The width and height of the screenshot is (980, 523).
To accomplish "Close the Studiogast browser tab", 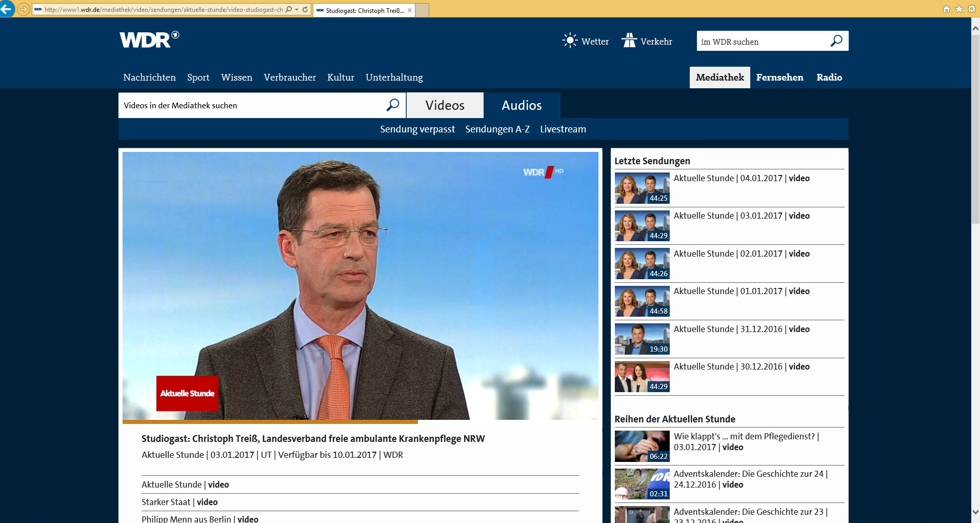I will (410, 10).
